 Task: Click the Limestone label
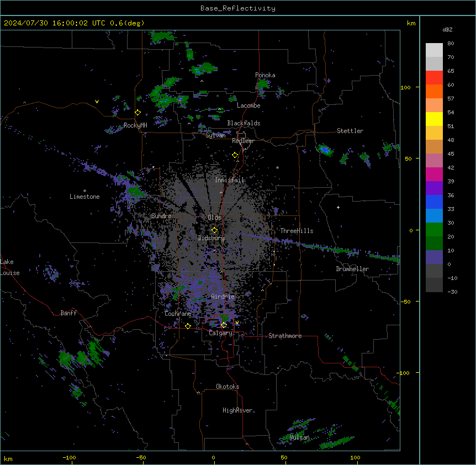pyautogui.click(x=84, y=197)
